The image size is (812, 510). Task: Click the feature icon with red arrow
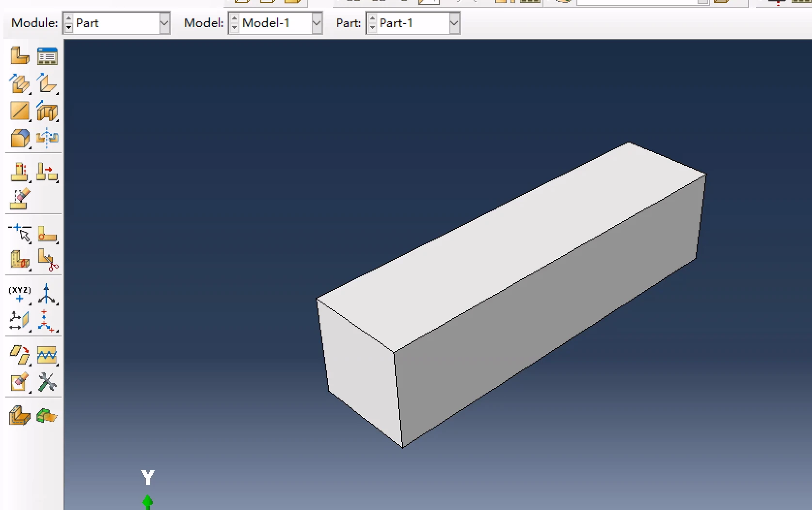(47, 172)
